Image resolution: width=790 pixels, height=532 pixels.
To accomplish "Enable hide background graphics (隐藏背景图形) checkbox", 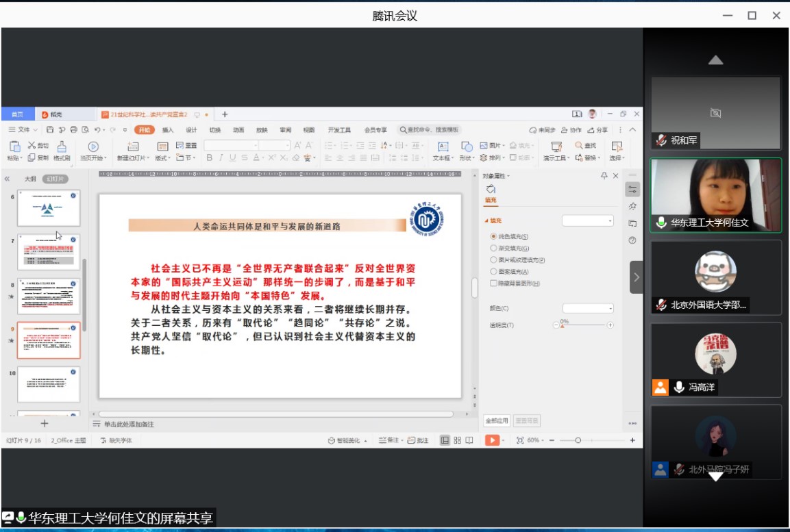I will pos(493,283).
